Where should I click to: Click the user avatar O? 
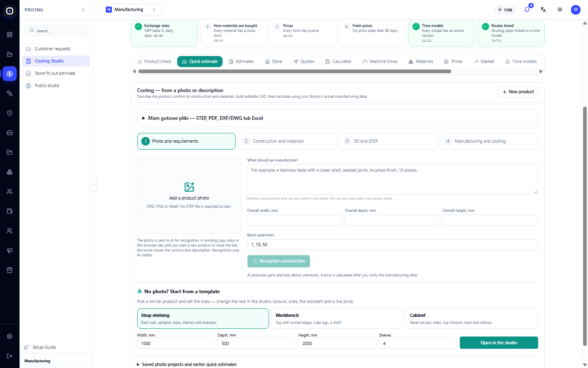pos(576,10)
